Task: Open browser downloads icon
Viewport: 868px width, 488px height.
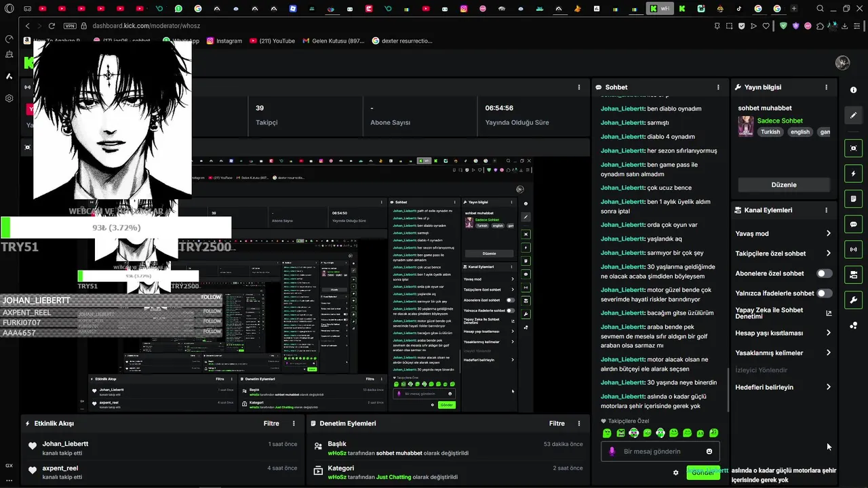Action: [x=845, y=26]
